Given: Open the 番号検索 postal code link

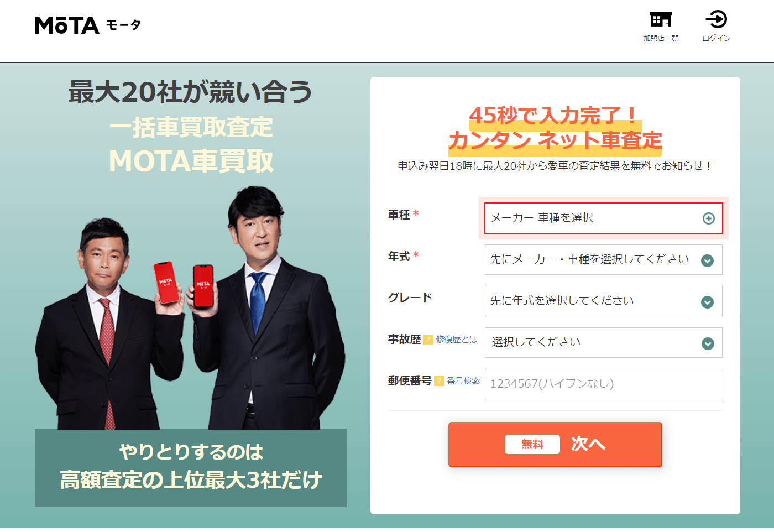Looking at the screenshot, I should pos(463,380).
